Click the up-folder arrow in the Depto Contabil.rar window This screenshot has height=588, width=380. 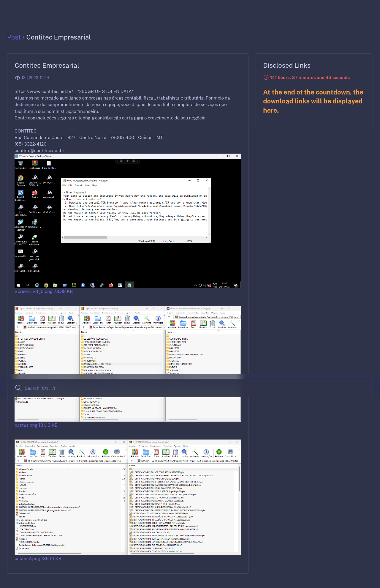(18, 327)
